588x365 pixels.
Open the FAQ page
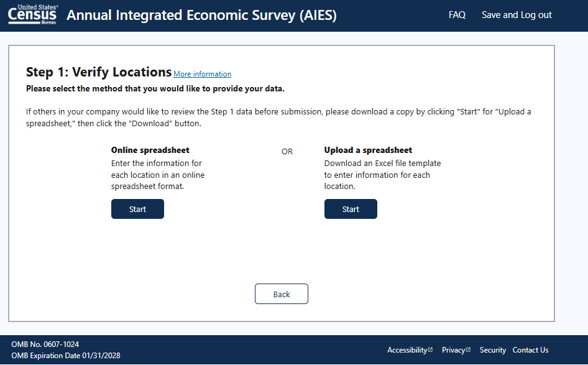pos(457,15)
